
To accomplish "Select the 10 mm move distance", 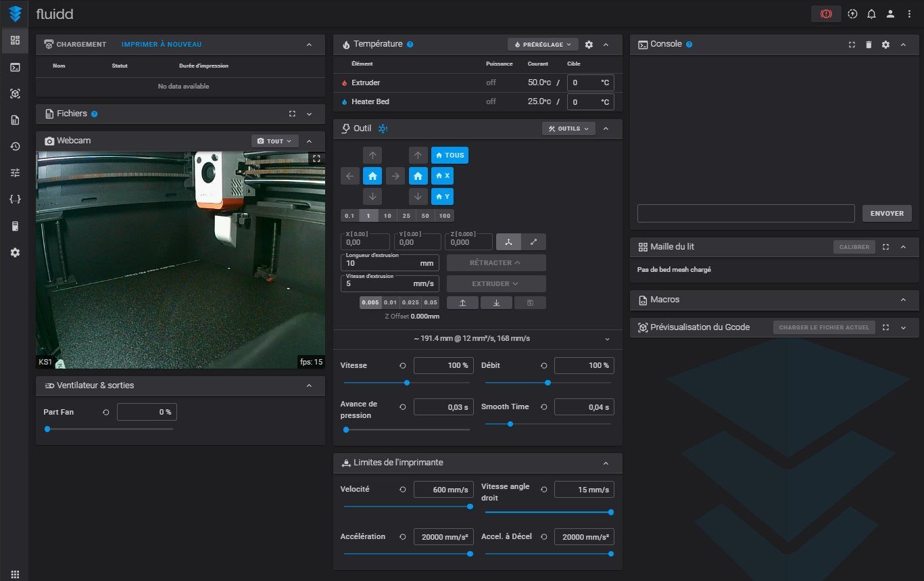I will (387, 216).
